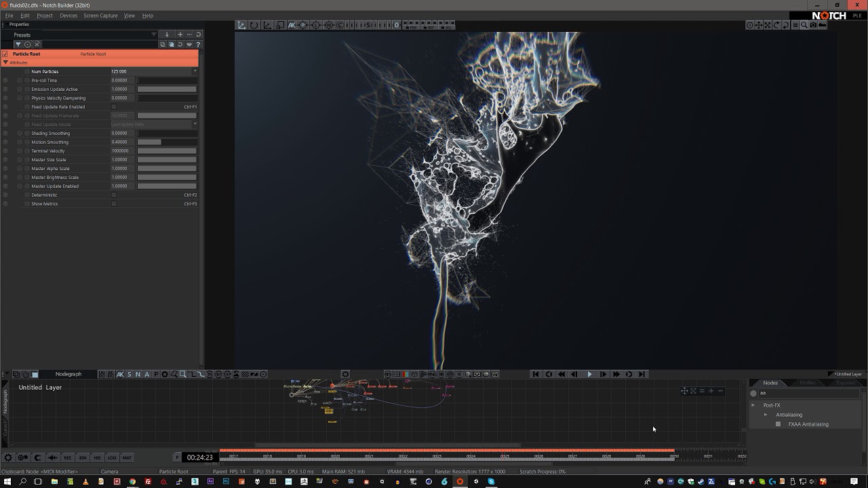Screen dimensions: 868x488
Task: Click the MAT button on bottom bar
Action: coord(127,457)
